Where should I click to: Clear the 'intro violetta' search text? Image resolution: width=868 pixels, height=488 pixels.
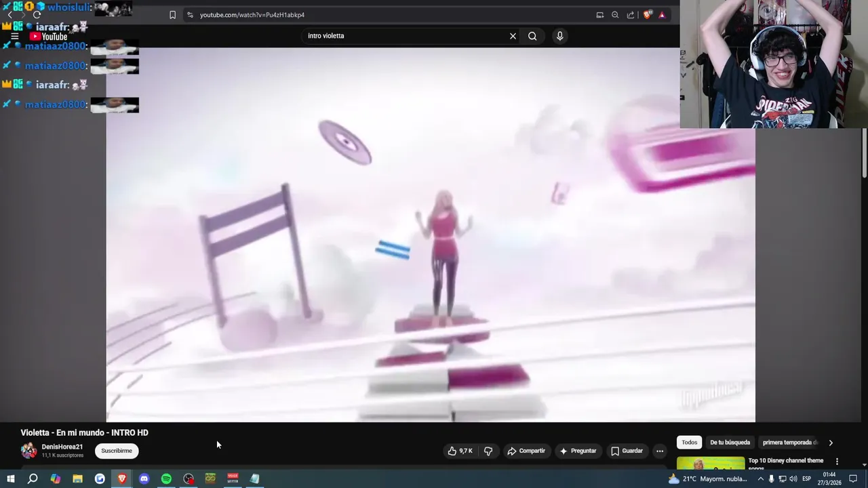[513, 36]
